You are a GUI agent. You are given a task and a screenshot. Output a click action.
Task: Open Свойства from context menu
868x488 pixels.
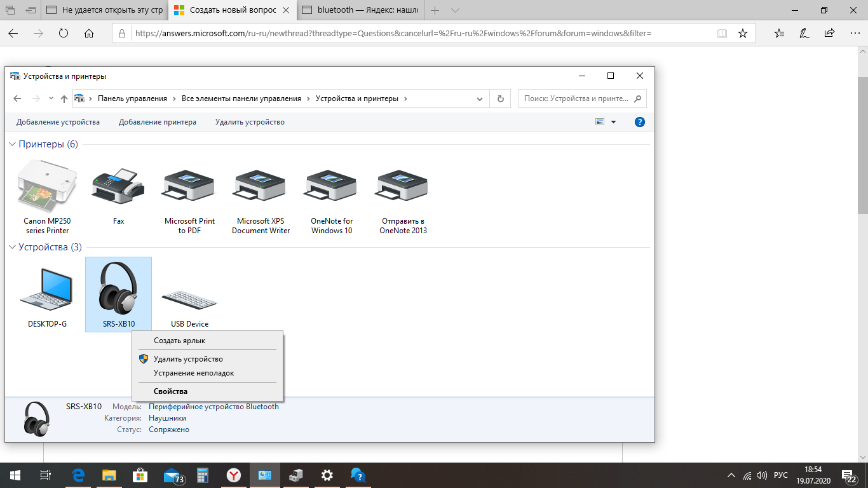pos(207,391)
